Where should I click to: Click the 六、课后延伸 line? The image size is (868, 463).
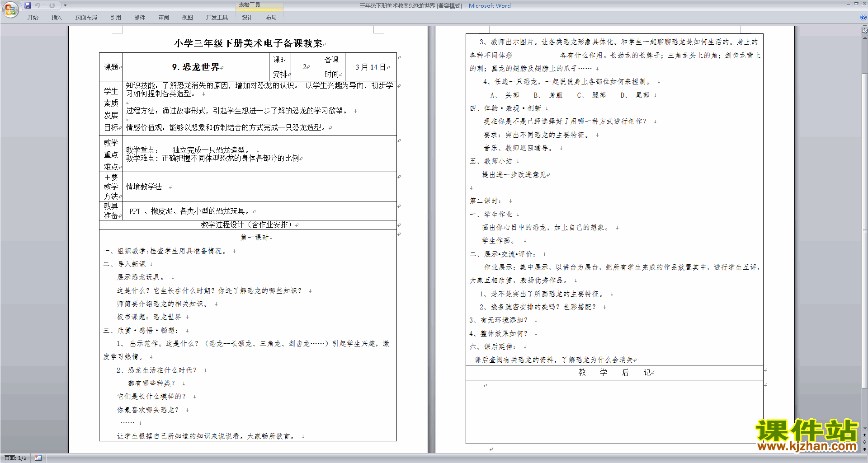[x=492, y=347]
